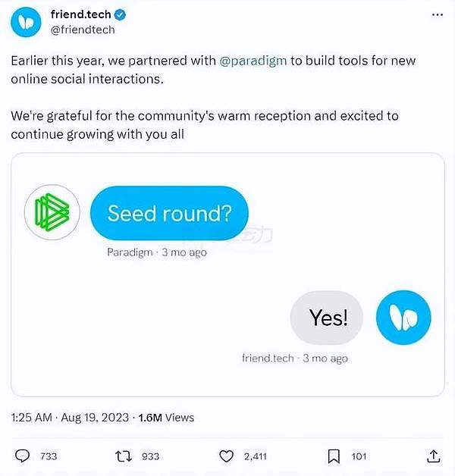Click the "Yes!" reply bubble

328,318
